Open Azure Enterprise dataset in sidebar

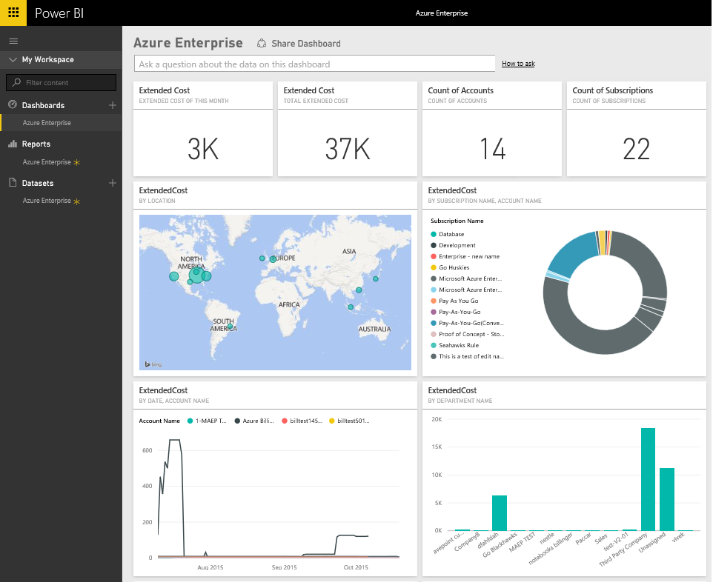click(47, 201)
